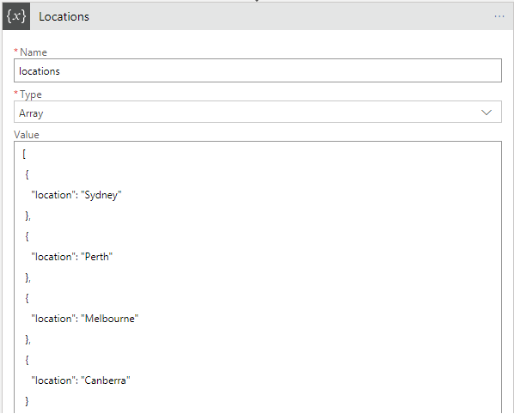Collapse the Locations action title bar
The width and height of the screenshot is (514, 420).
(258, 16)
